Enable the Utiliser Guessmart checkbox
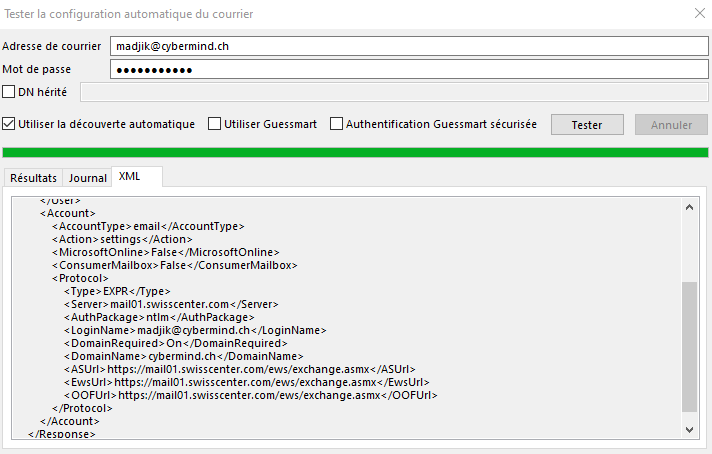 pos(215,124)
